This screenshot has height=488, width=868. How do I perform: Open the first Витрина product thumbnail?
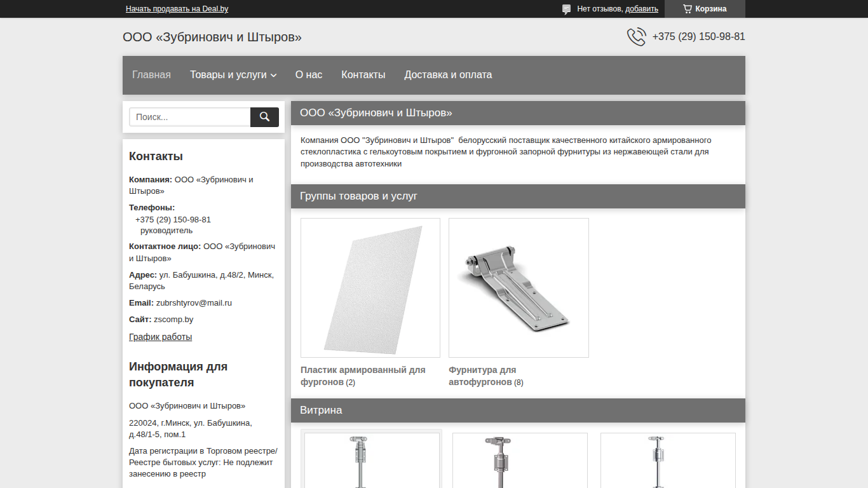point(372,460)
